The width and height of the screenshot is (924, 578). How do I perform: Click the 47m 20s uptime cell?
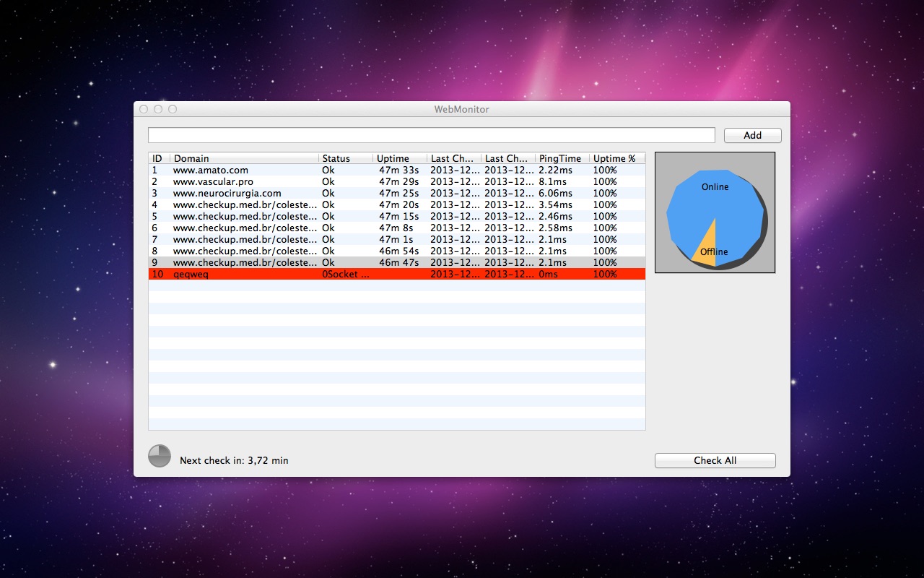398,204
